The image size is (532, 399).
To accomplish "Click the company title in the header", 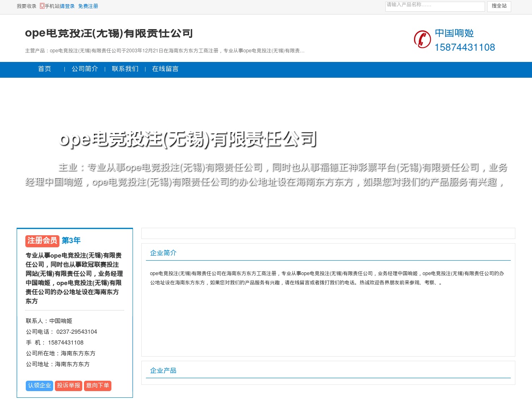I will pos(109,33).
